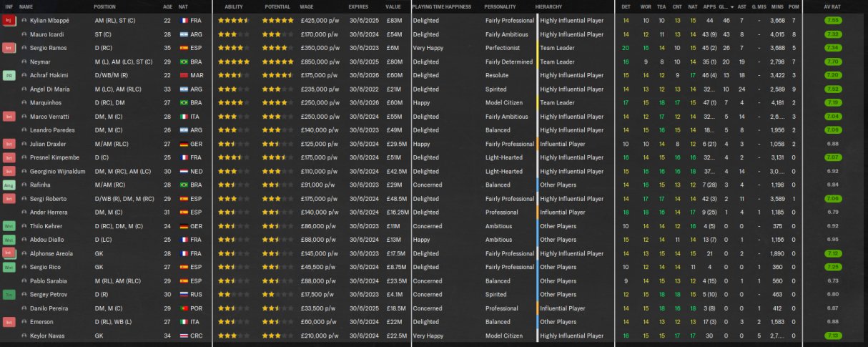Screen dimensions: 868x347
Task: Open Alphonse Areola's player name link
Action: pyautogui.click(x=51, y=253)
